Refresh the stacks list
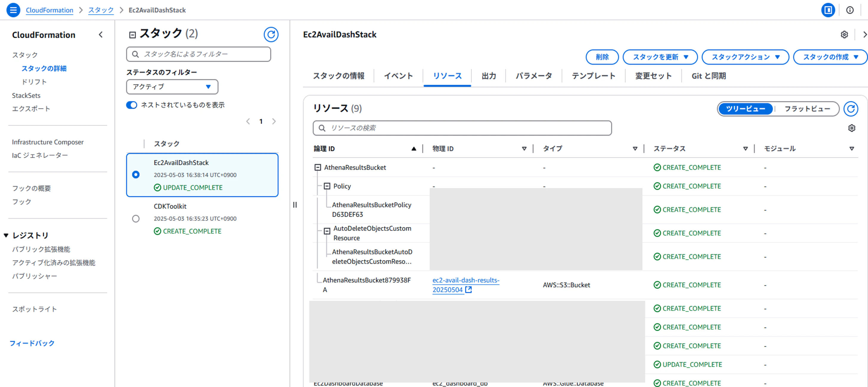The height and width of the screenshot is (387, 868). tap(271, 34)
